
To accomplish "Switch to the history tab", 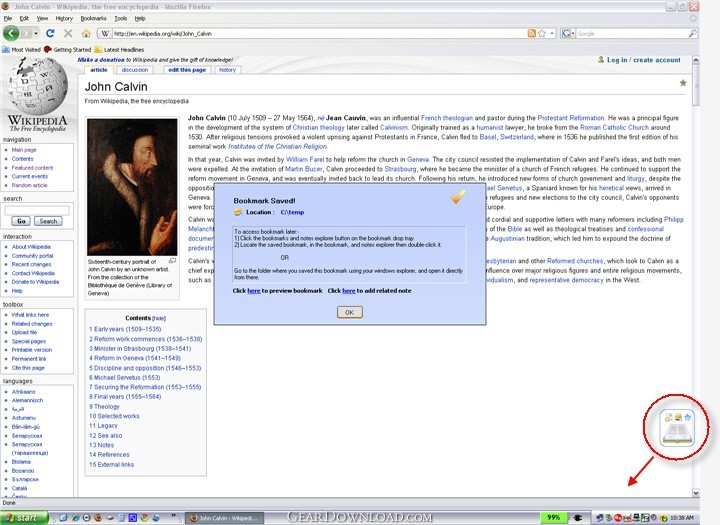I will pyautogui.click(x=227, y=70).
